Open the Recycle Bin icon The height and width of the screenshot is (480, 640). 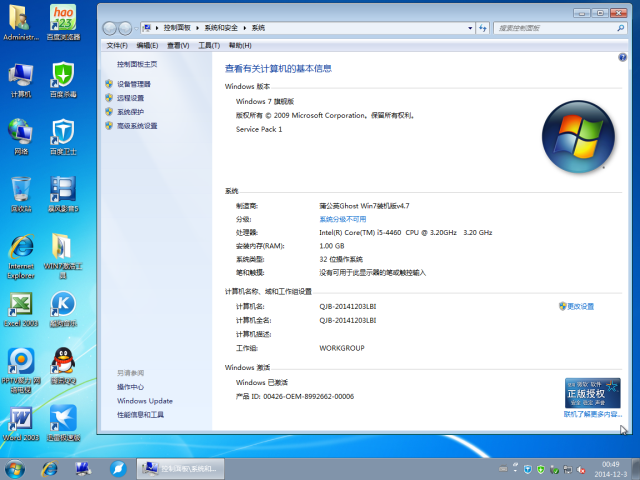[20, 195]
